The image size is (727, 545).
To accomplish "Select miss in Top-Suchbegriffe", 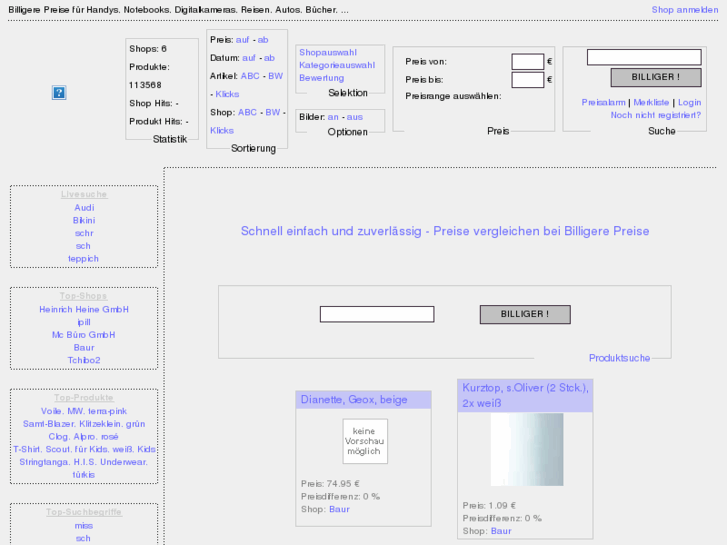I will click(x=84, y=526).
